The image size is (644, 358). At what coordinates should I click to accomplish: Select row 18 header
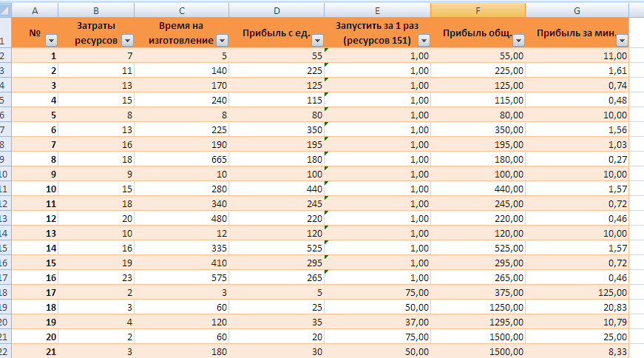[5, 292]
